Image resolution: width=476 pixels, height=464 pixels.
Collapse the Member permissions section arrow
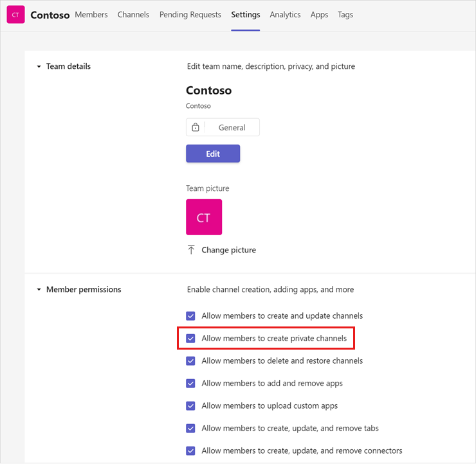pos(39,290)
